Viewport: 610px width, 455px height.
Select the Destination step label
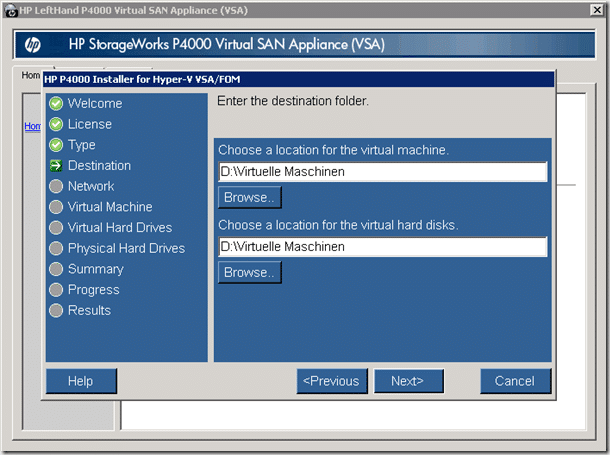(x=100, y=166)
